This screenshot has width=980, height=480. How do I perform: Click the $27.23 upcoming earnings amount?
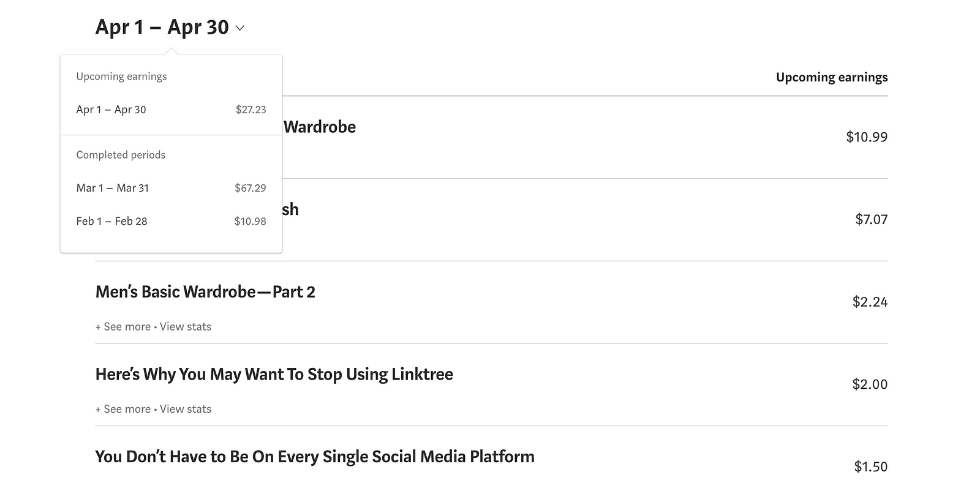pyautogui.click(x=251, y=110)
